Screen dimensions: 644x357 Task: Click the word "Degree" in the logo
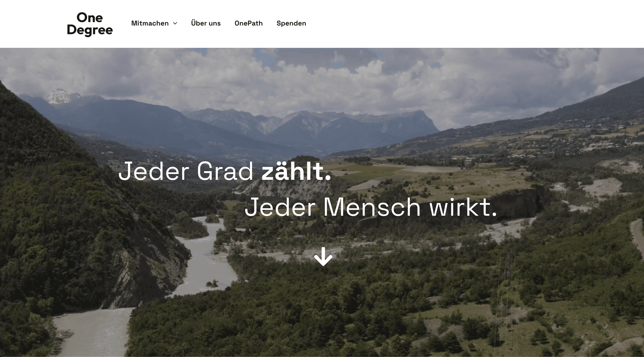tap(90, 31)
